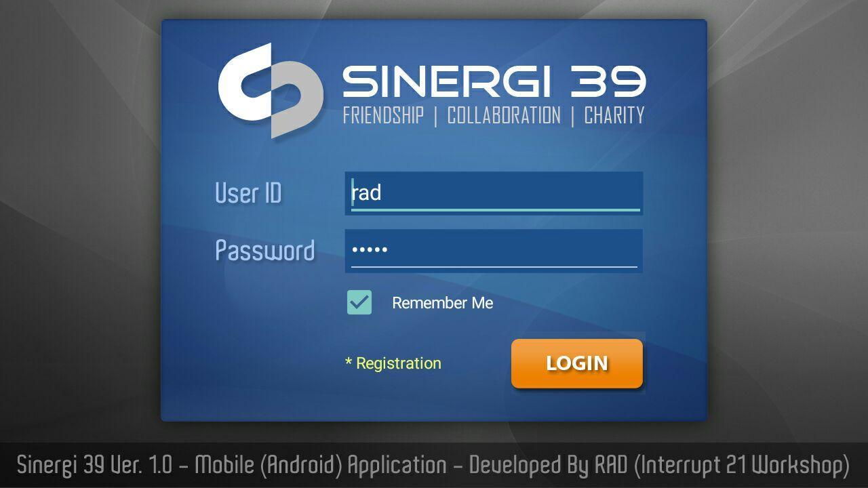Place cursor after 'rad' in User ID
The image size is (868, 488).
[x=382, y=193]
